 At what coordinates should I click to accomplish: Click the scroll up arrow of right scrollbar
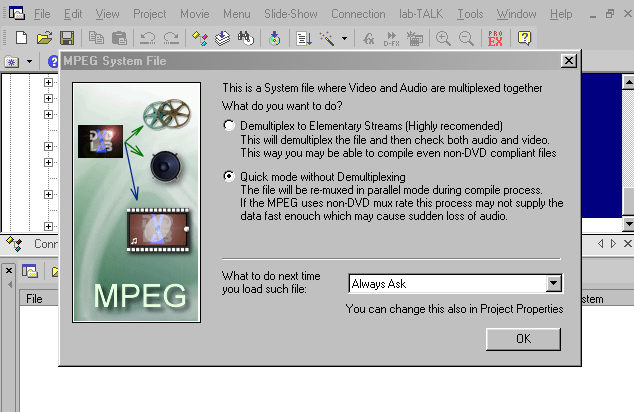[628, 82]
